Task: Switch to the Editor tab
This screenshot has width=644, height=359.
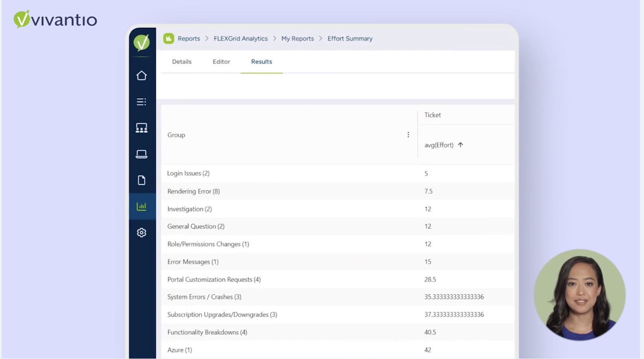Action: click(221, 62)
